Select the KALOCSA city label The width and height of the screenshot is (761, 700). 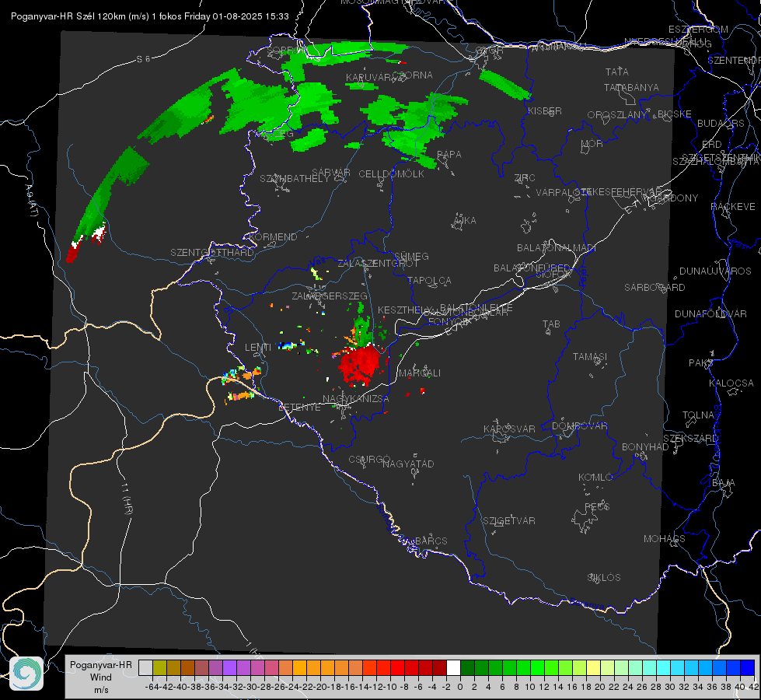pyautogui.click(x=731, y=383)
